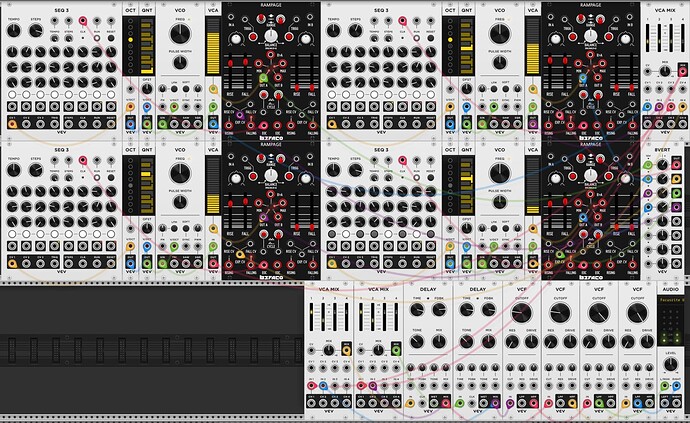Click the purple IN 2 jack on bottom VCA MIX
This screenshot has height=423, width=690.
pyautogui.click(x=373, y=386)
